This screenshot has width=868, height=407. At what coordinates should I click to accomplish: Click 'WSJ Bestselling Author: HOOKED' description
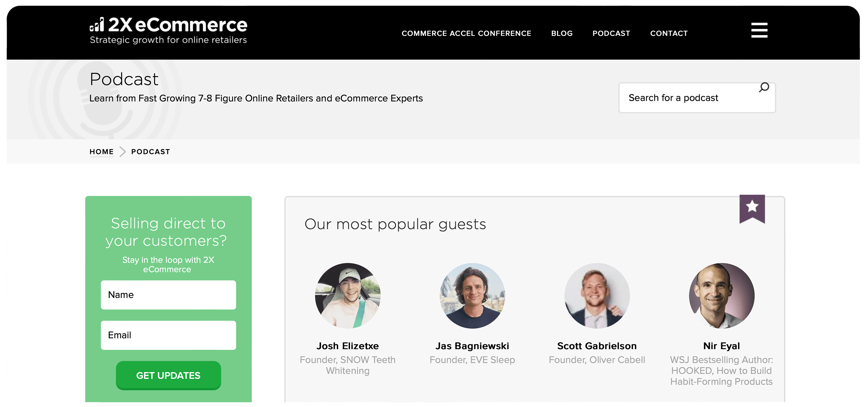click(x=722, y=370)
